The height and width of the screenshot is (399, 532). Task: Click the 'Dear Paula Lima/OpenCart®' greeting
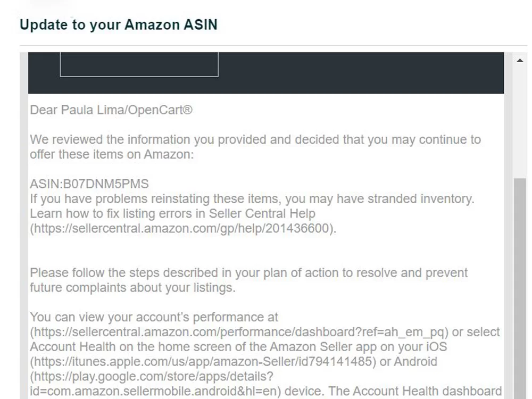[x=111, y=110]
